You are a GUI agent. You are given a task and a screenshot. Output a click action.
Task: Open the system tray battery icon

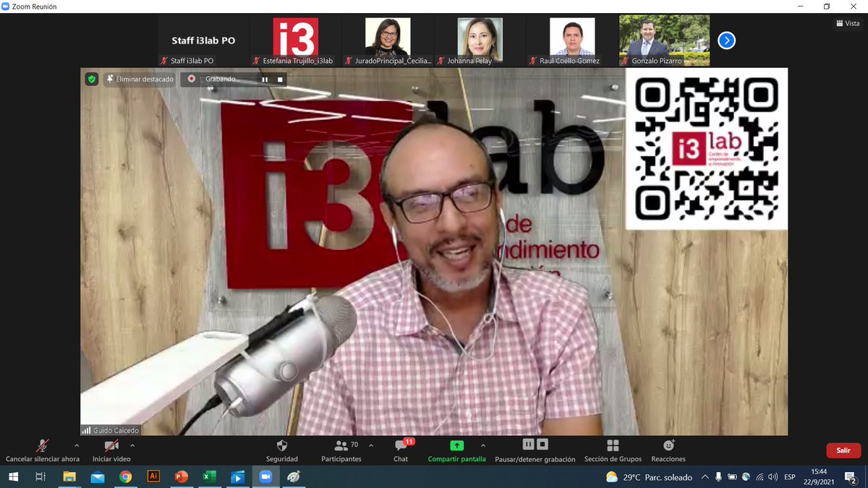(x=732, y=477)
